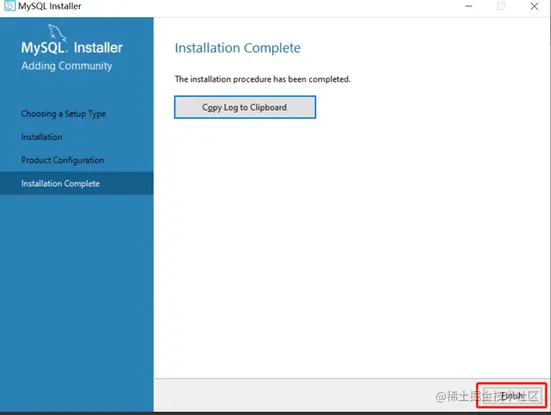Click the MySQL dolphin logo
The width and height of the screenshot is (551, 415).
click(57, 32)
